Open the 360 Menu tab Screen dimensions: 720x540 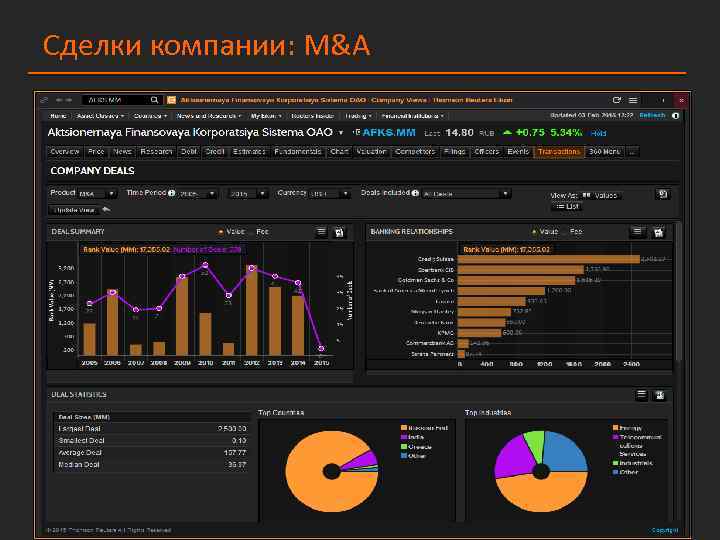point(604,152)
